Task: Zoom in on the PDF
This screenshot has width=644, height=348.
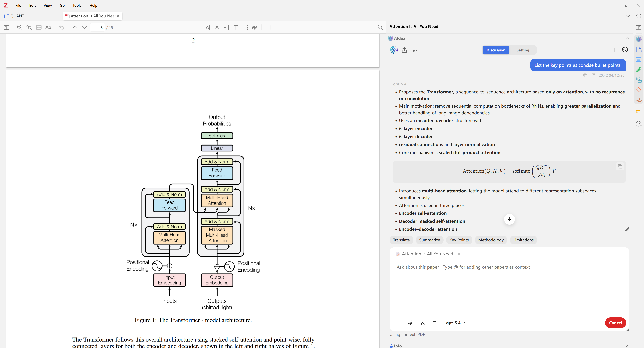Action: pyautogui.click(x=29, y=27)
